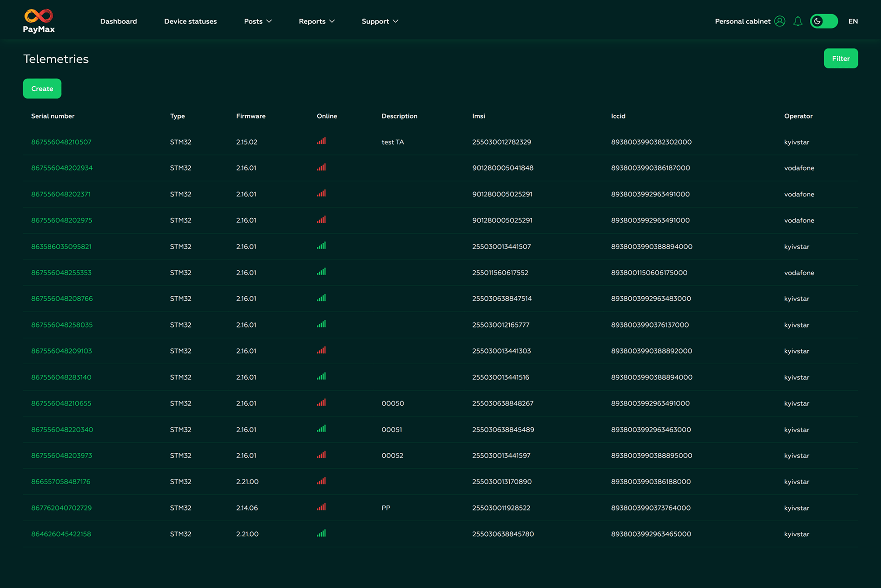Select description cell '00051'
The image size is (881, 588).
pos(392,430)
